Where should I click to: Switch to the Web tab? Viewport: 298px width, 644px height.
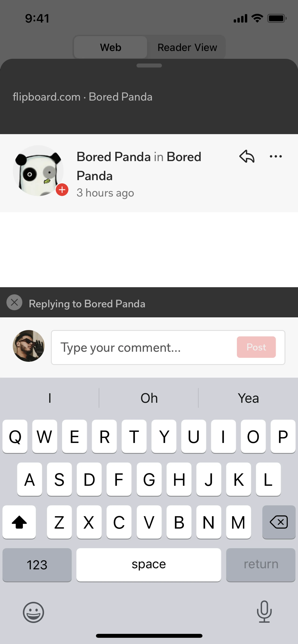(111, 47)
